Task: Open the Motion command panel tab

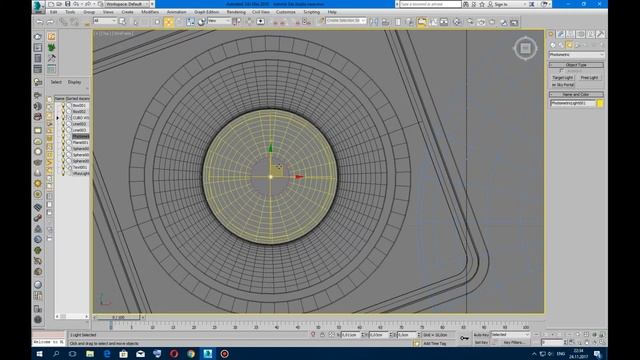Action: pos(580,34)
